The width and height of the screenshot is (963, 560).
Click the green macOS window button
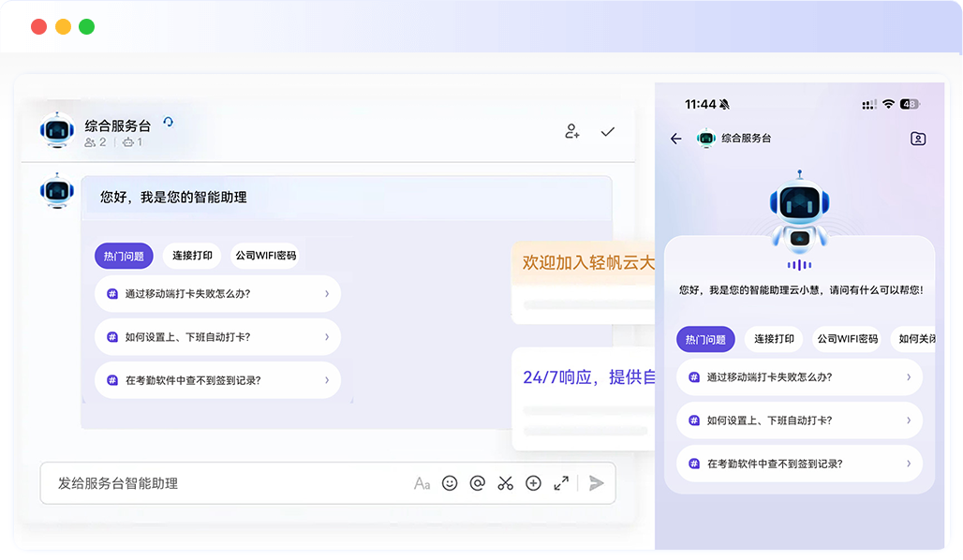(x=86, y=26)
